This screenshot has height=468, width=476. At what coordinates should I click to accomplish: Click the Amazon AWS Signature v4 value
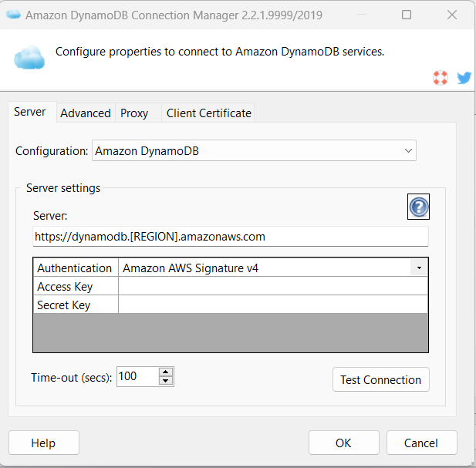tap(191, 268)
